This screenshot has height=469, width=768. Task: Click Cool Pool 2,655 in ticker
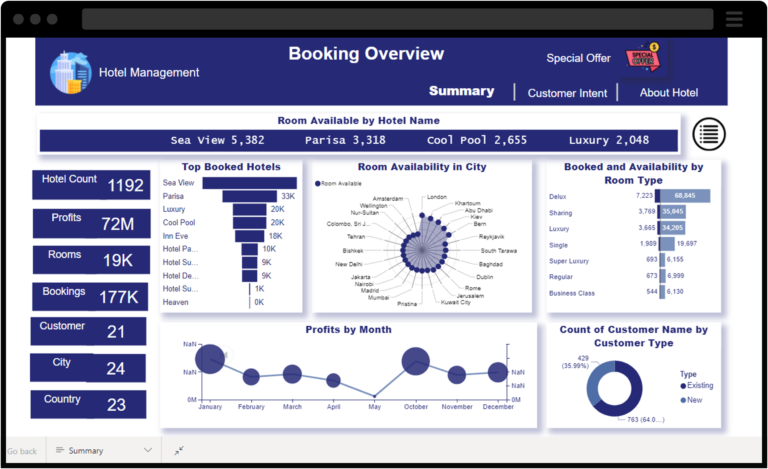click(477, 141)
